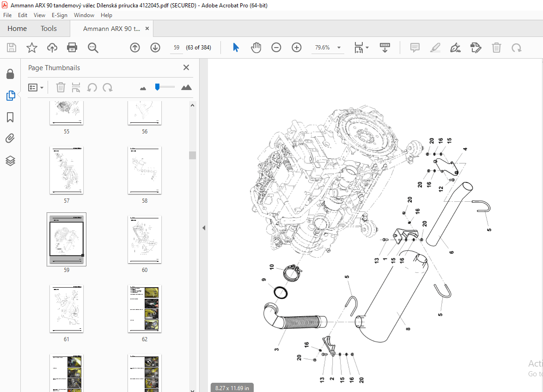The image size is (543, 392).
Task: Select page 60 thumbnail
Action: point(144,240)
